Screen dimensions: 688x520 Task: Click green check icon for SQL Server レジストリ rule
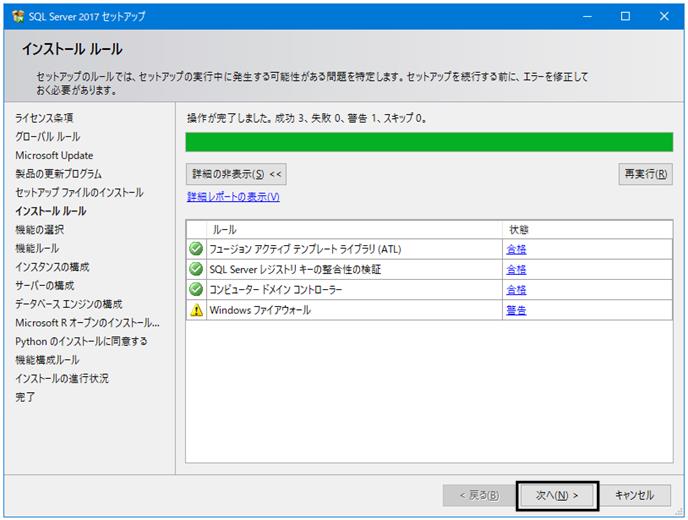pyautogui.click(x=196, y=269)
